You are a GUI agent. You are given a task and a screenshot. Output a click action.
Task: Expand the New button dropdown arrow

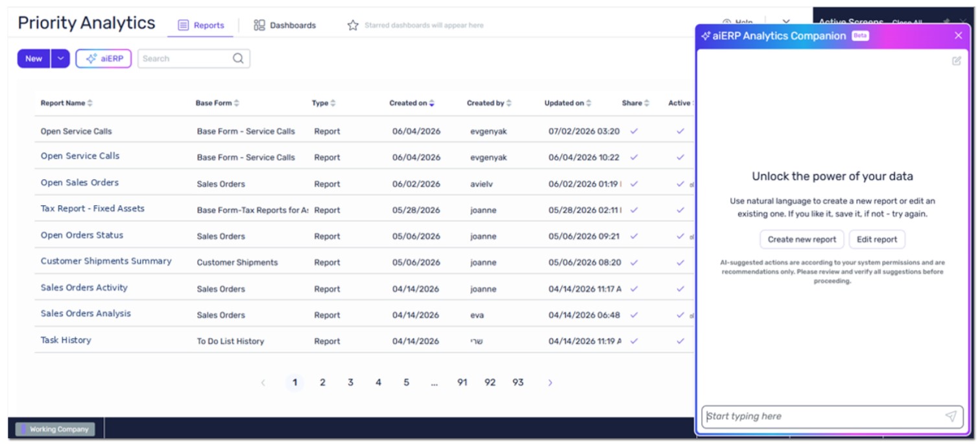[60, 58]
